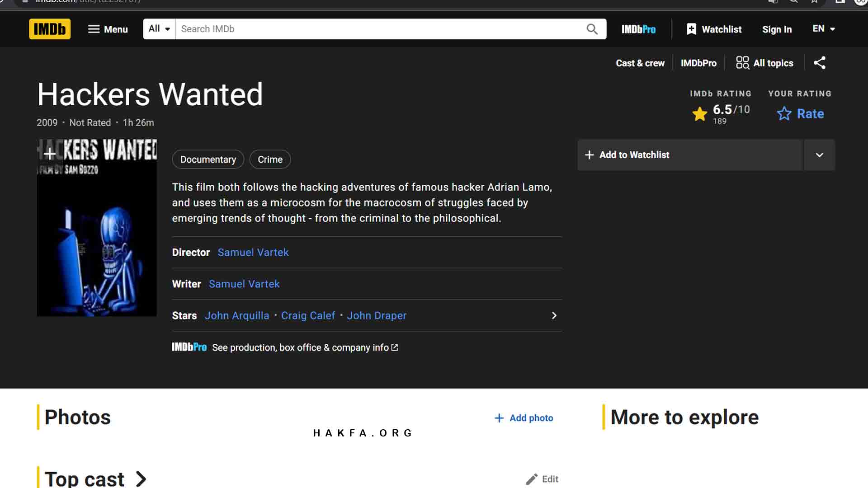Open the EN language dropdown
Image resolution: width=868 pixels, height=488 pixels.
point(824,29)
